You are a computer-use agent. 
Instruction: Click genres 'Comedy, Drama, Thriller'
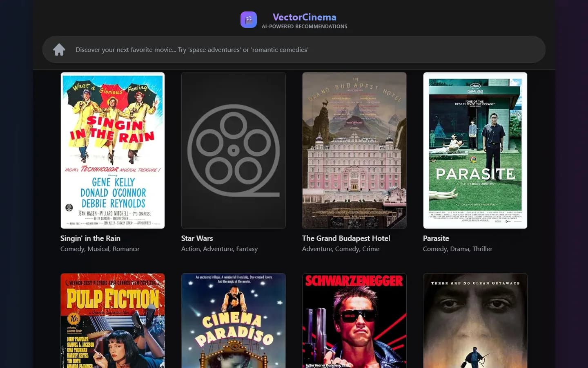pos(458,249)
